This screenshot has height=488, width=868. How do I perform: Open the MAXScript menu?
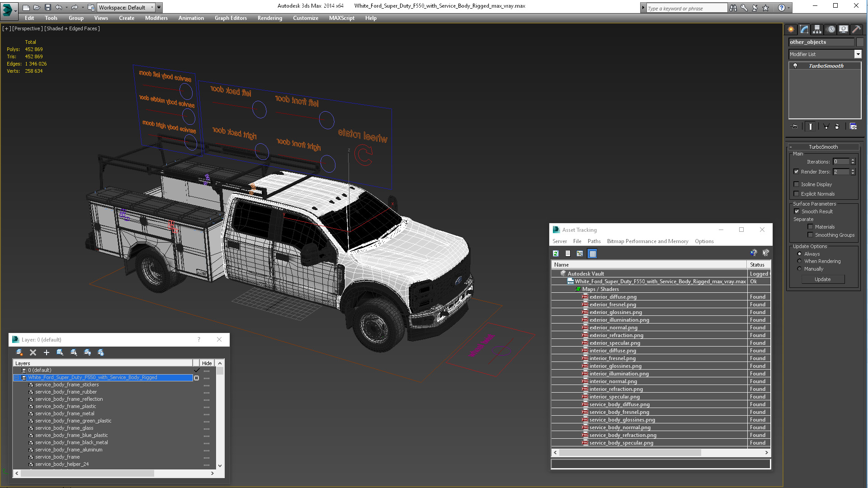[342, 18]
